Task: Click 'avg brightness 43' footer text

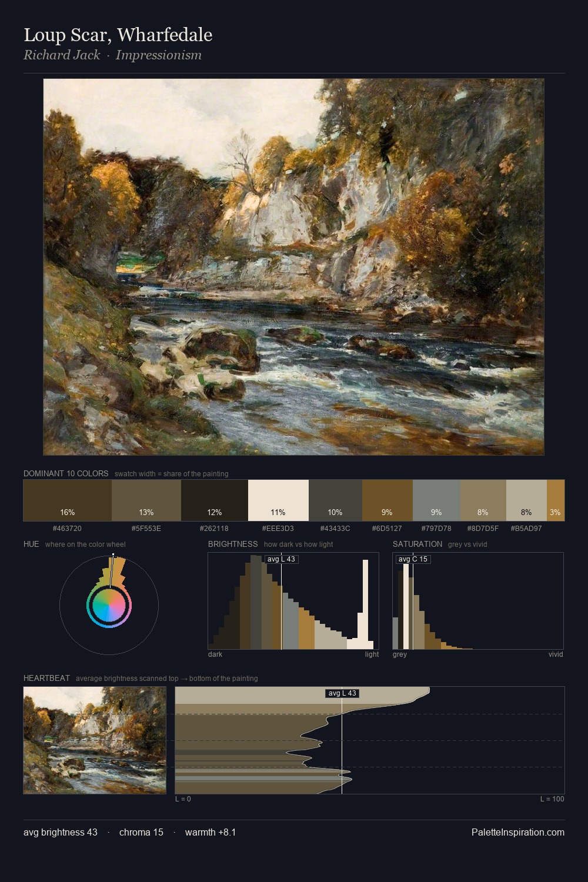Action: 61,832
